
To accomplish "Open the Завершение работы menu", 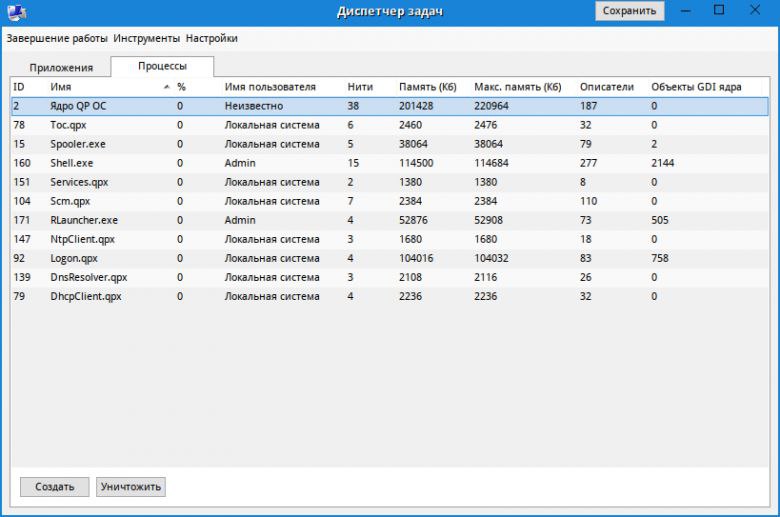I will click(x=57, y=38).
